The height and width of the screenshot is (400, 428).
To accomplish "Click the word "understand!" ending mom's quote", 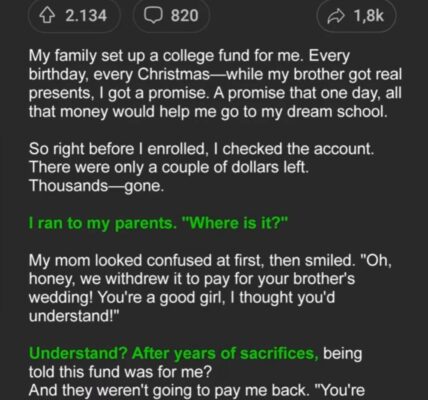I will 74,316.
